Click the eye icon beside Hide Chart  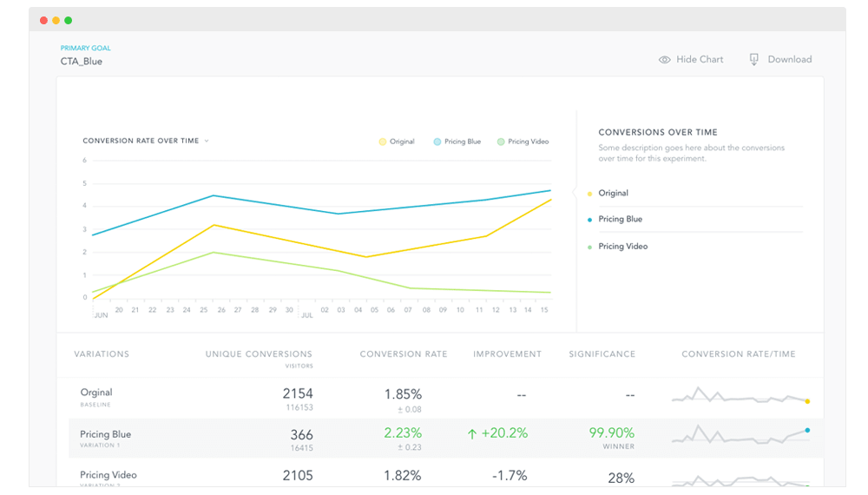[x=665, y=60]
